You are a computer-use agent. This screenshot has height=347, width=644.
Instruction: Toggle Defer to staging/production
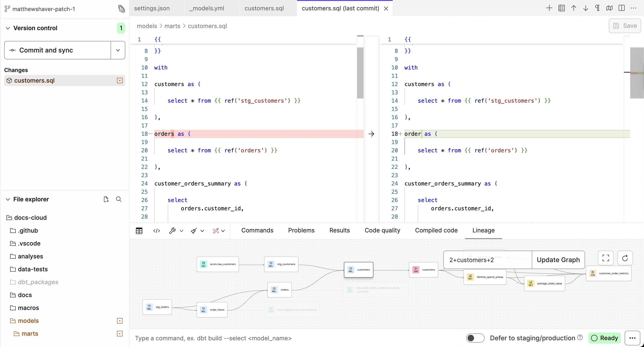[475, 338]
